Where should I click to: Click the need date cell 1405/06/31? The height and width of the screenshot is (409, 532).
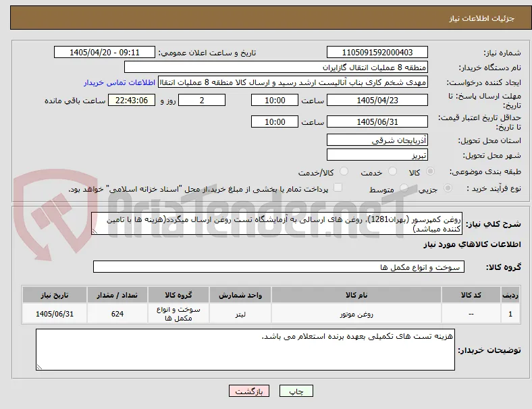point(55,314)
